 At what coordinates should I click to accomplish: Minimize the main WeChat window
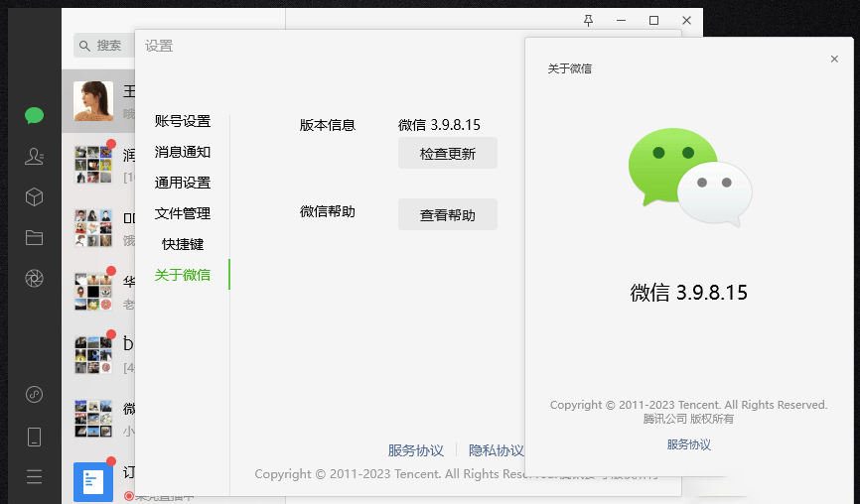[x=621, y=21]
